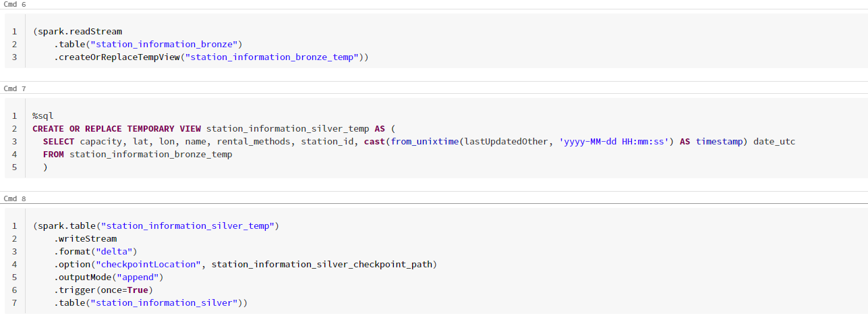
Task: Click the outputMode "append" line
Action: coord(109,277)
